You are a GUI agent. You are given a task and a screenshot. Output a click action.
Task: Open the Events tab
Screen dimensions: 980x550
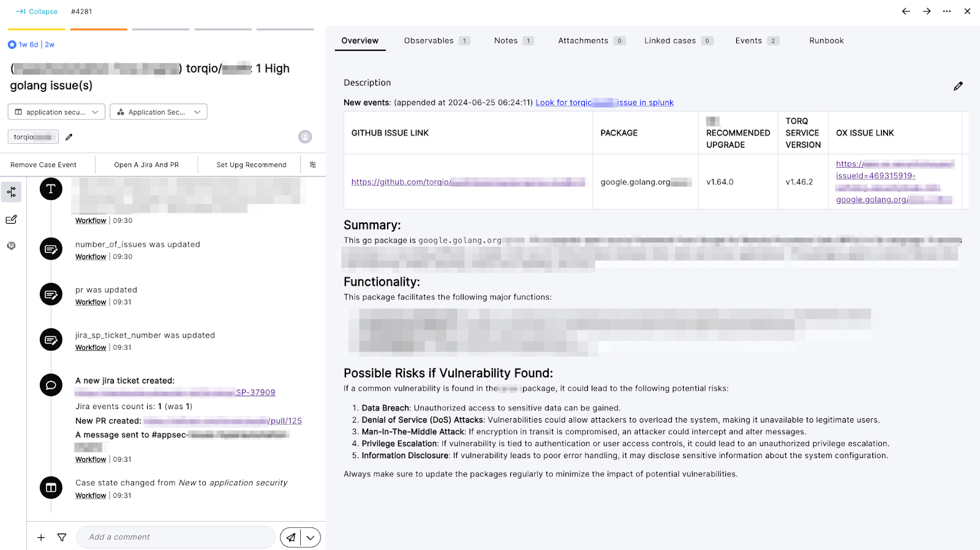tap(757, 41)
